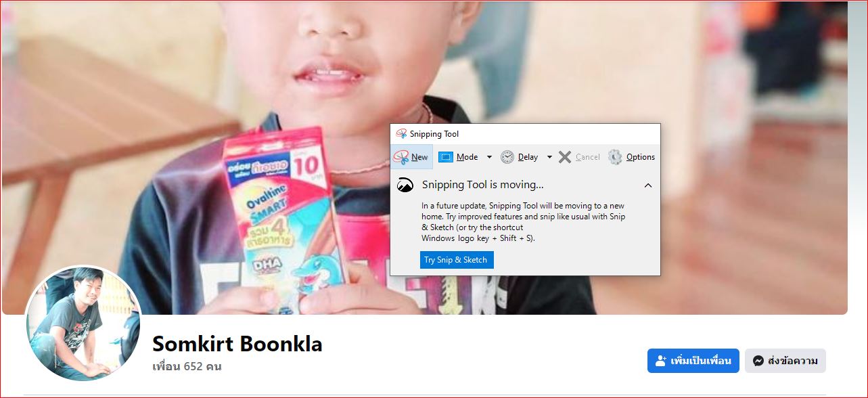Expand the Mode dropdown arrow

point(489,157)
